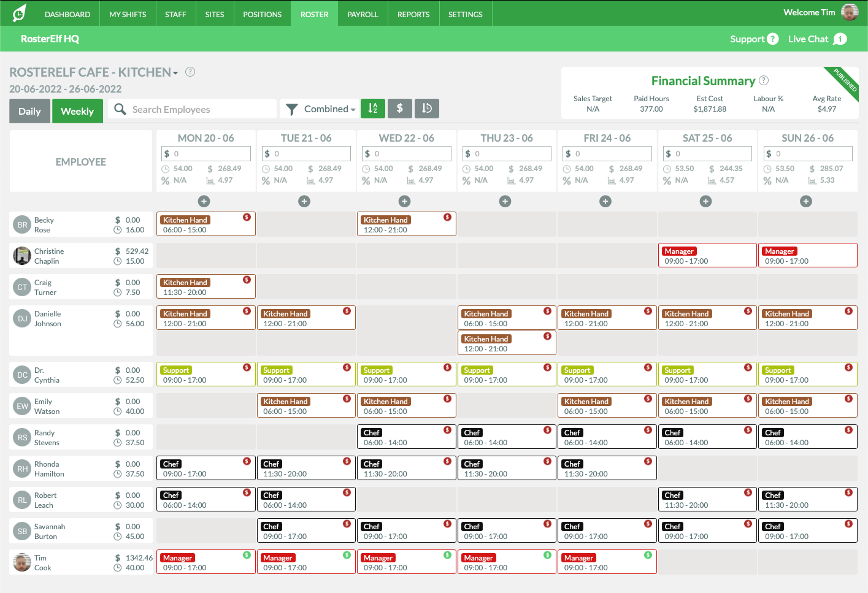Click the Financial Summary help icon

click(764, 80)
